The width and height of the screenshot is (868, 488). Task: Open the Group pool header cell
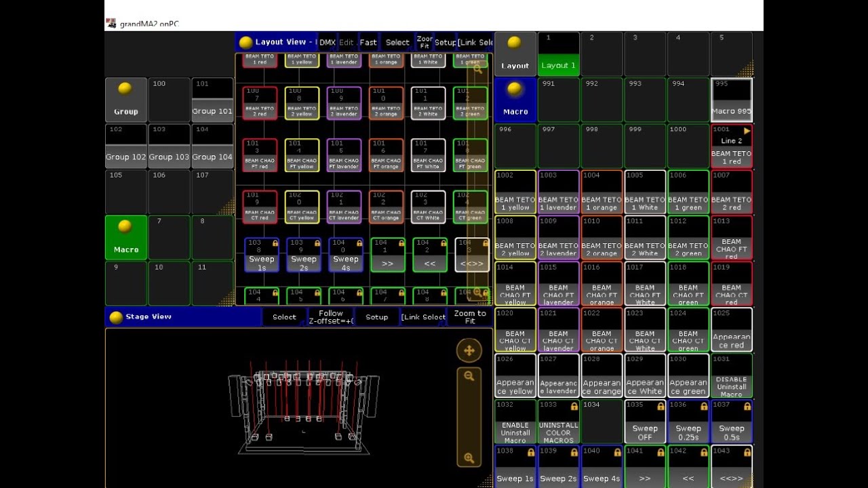click(126, 100)
